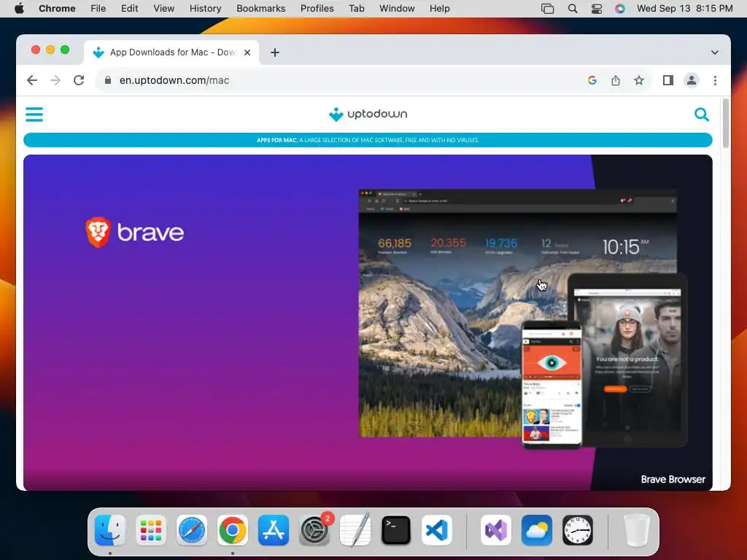Screen dimensions: 747x560
Task: Open TextEdit from the Dock
Action: (x=355, y=530)
